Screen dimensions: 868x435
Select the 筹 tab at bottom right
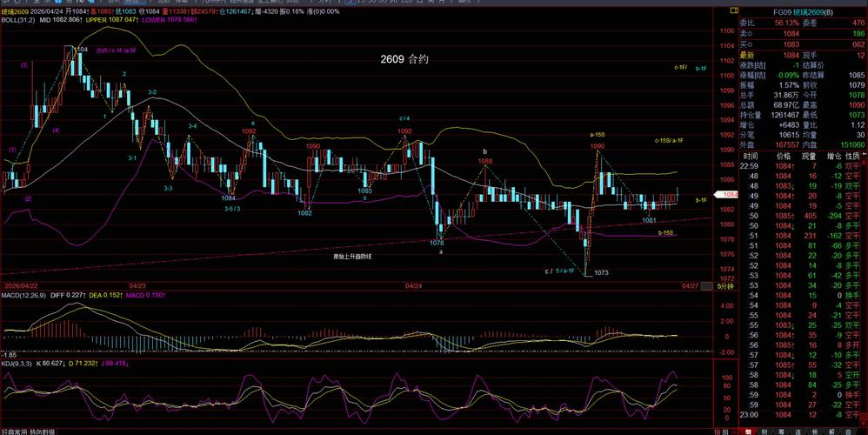click(781, 432)
